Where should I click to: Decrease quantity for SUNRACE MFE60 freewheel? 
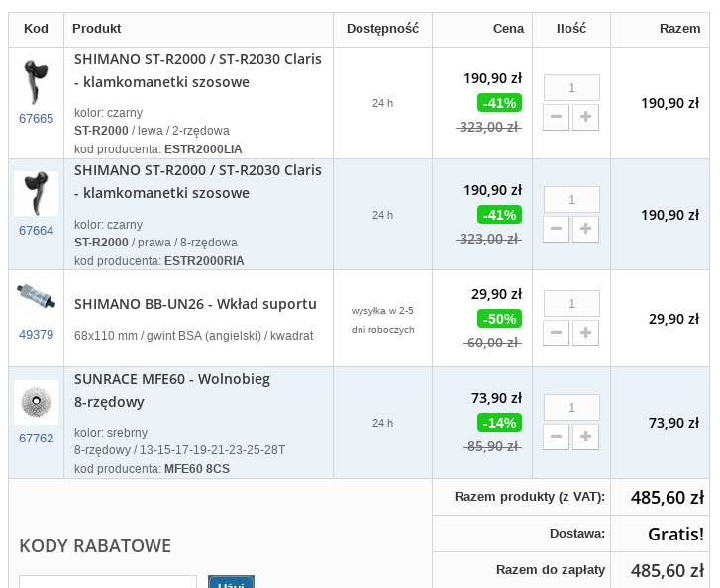click(556, 437)
